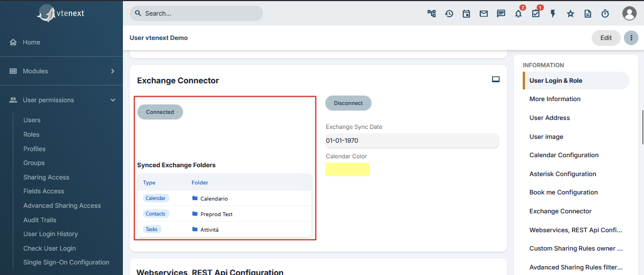The image size is (644, 275).
Task: Open Roles in the sidebar
Action: click(x=31, y=134)
